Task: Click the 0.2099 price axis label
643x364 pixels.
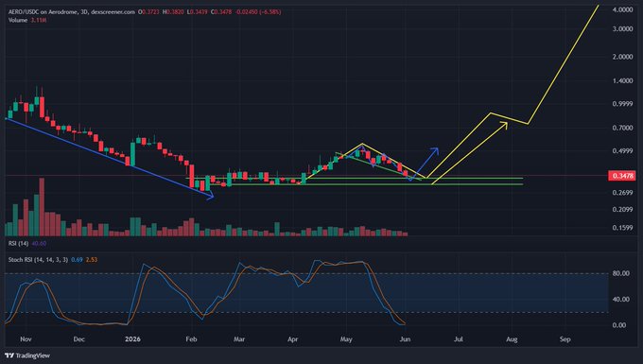Action: pos(622,210)
